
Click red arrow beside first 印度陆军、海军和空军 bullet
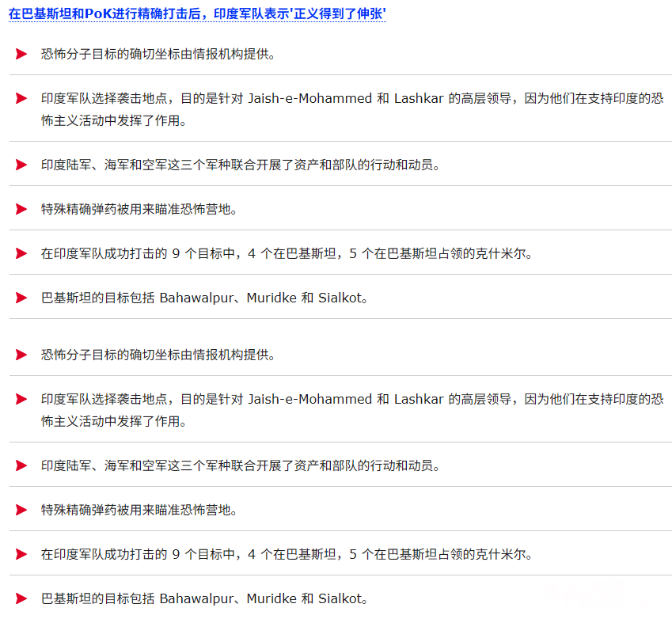(21, 165)
